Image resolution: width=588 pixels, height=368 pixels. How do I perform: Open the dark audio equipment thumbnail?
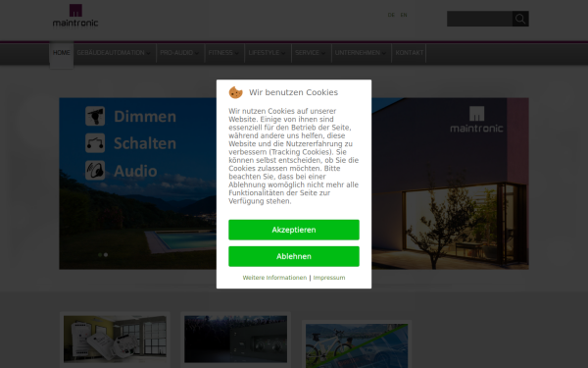coord(235,340)
